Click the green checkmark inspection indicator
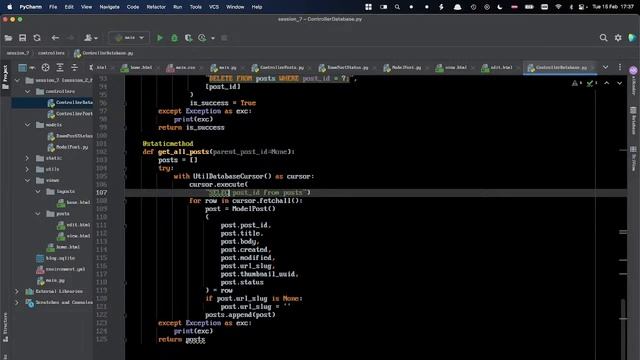The width and height of the screenshot is (640, 360). (x=591, y=83)
